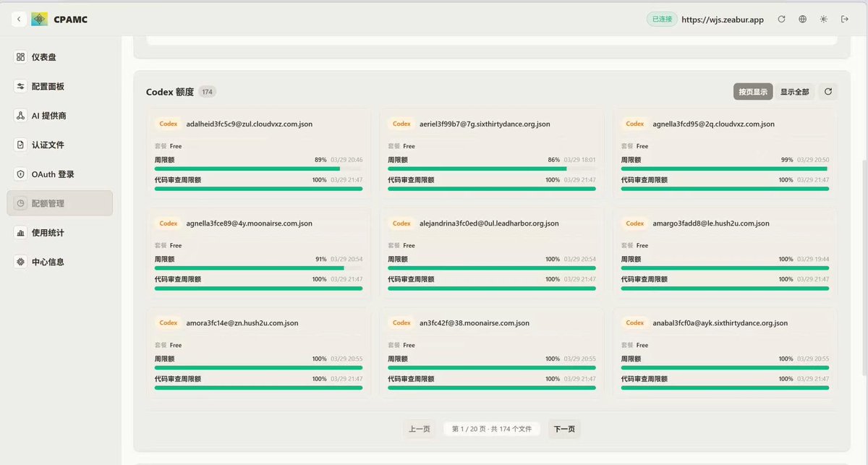Screen dimensions: 868x465
Task: Click the Codex badge on the amargo3fadd8 card
Action: (635, 223)
